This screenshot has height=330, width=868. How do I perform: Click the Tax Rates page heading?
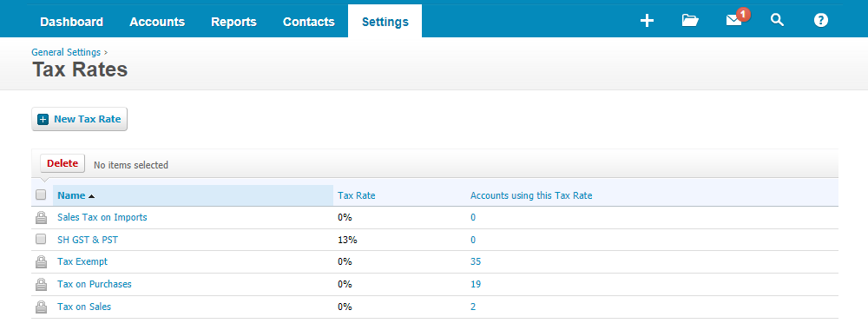pyautogui.click(x=80, y=69)
